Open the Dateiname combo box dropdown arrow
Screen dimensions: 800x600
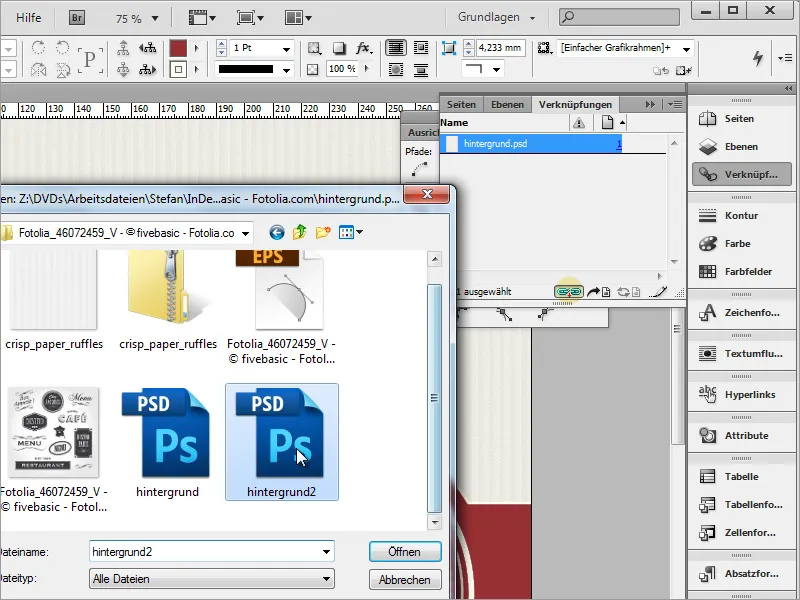pyautogui.click(x=326, y=552)
